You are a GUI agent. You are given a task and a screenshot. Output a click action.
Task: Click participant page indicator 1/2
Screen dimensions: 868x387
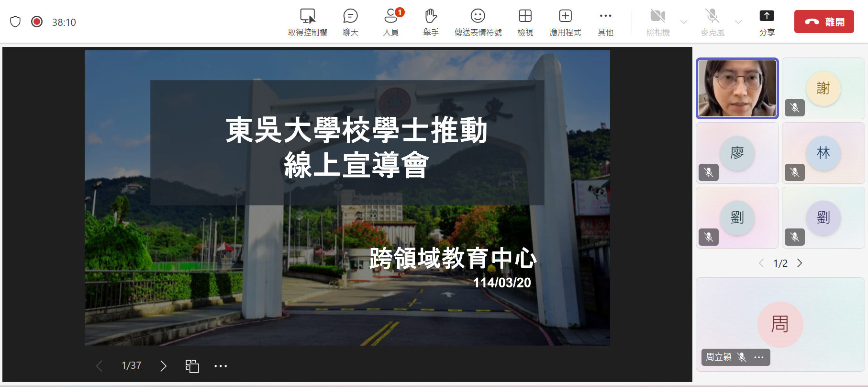780,263
